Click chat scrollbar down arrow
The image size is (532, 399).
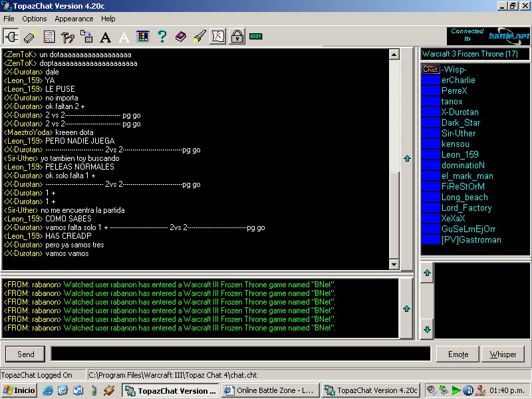(394, 264)
